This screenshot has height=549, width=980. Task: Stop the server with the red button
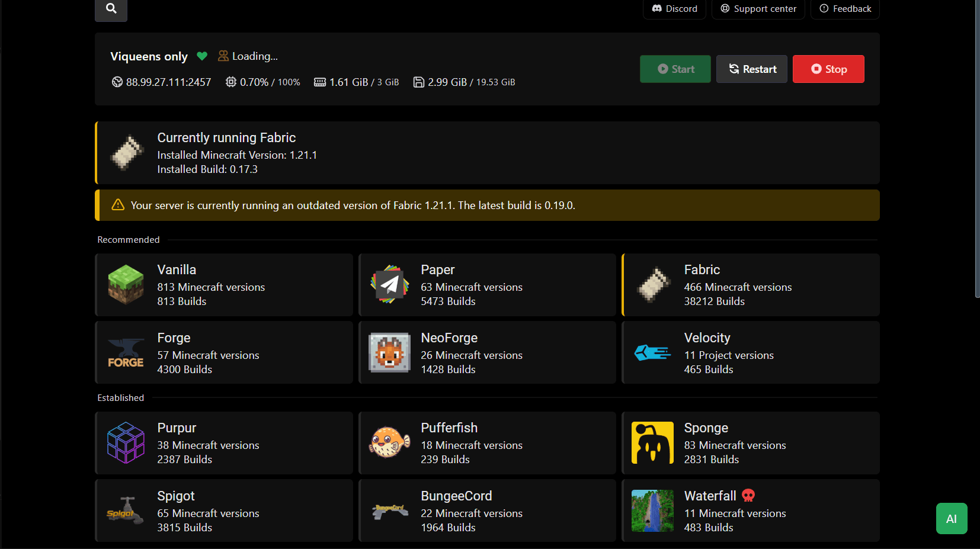click(828, 69)
